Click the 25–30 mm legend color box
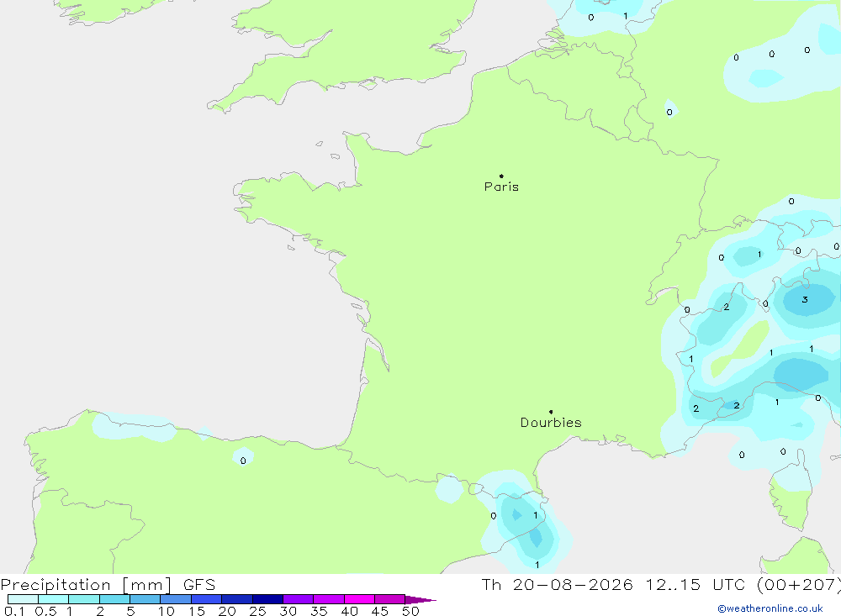 267,599
